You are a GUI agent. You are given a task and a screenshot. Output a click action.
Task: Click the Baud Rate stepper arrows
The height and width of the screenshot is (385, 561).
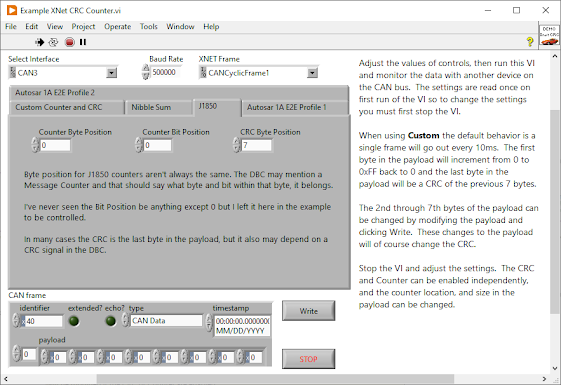click(x=146, y=72)
